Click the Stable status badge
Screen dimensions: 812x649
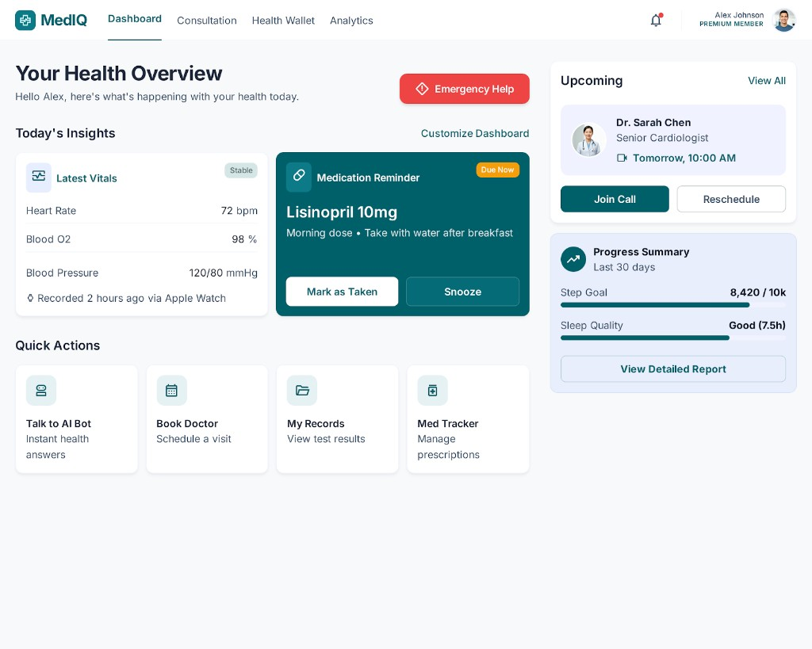(x=241, y=170)
